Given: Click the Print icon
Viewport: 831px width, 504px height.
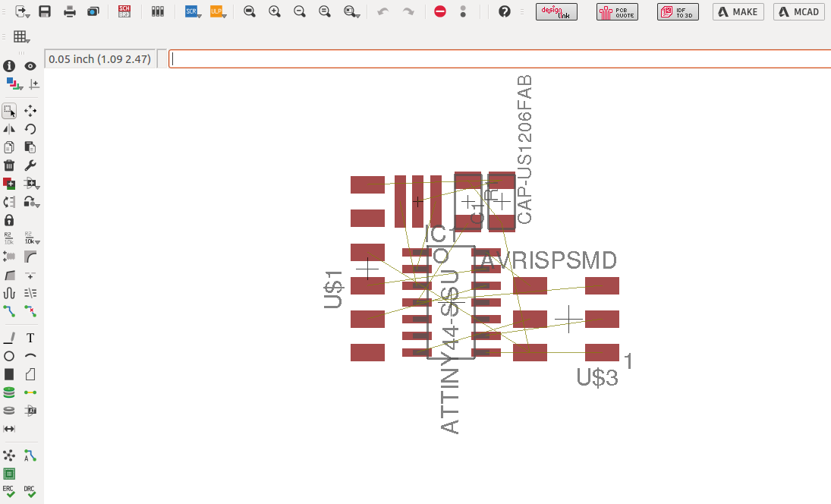Looking at the screenshot, I should coord(69,11).
